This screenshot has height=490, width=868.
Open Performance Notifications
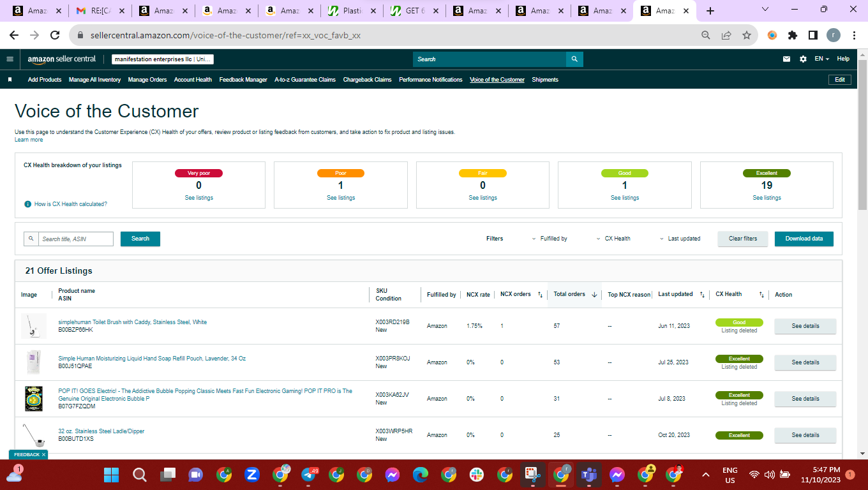tap(431, 80)
